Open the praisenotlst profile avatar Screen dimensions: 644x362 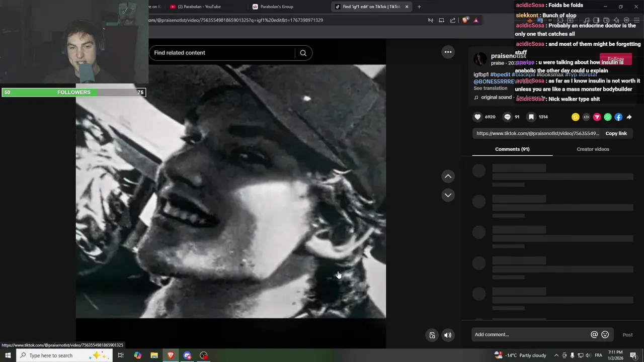pyautogui.click(x=480, y=59)
